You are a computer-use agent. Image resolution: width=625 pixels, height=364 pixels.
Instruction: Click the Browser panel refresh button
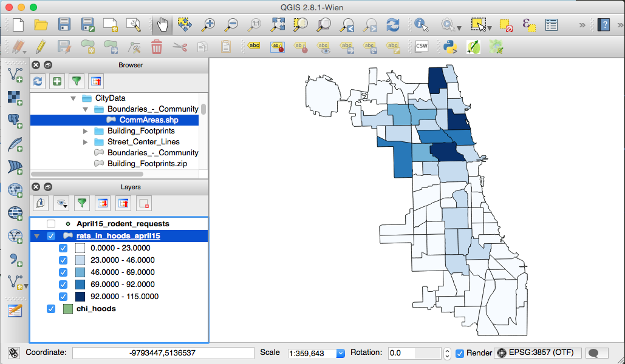click(x=38, y=81)
